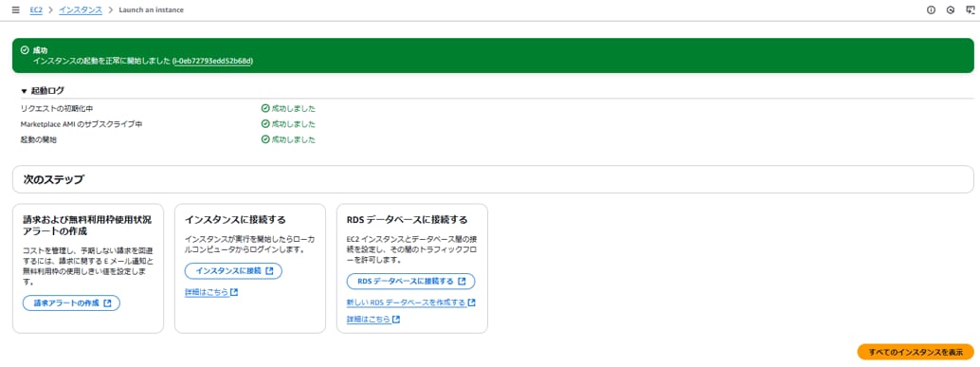980x367 pixels.
Task: Click the clock history icon at top right
Action: tap(951, 10)
